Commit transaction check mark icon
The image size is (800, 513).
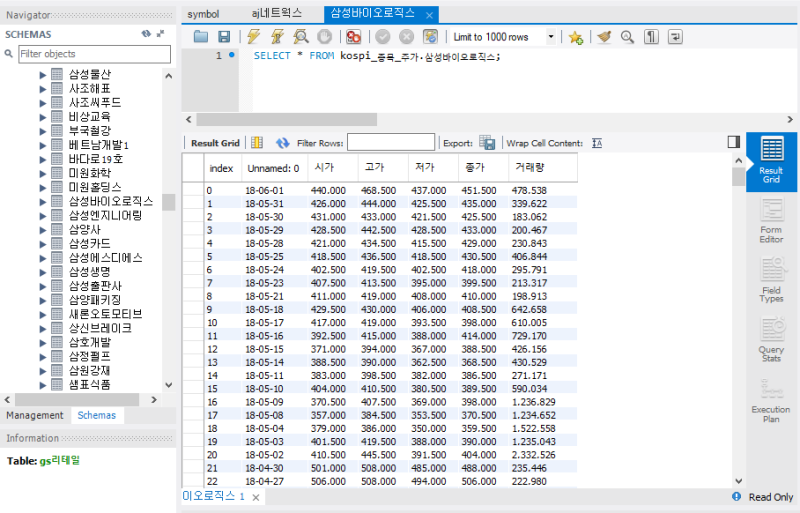[383, 37]
